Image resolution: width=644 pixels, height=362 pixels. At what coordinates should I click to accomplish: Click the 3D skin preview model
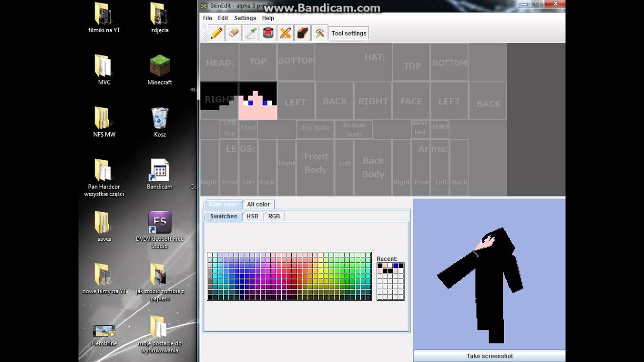click(x=480, y=284)
